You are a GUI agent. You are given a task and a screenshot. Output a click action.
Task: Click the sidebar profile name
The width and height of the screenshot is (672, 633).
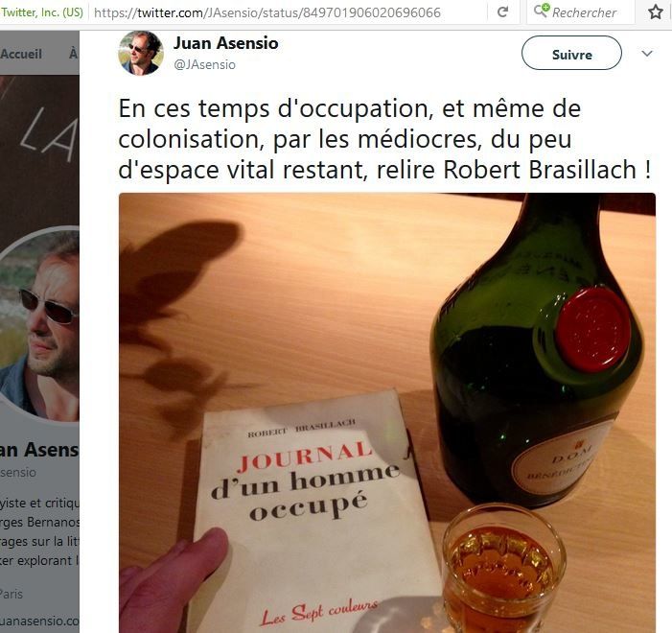tap(39, 450)
